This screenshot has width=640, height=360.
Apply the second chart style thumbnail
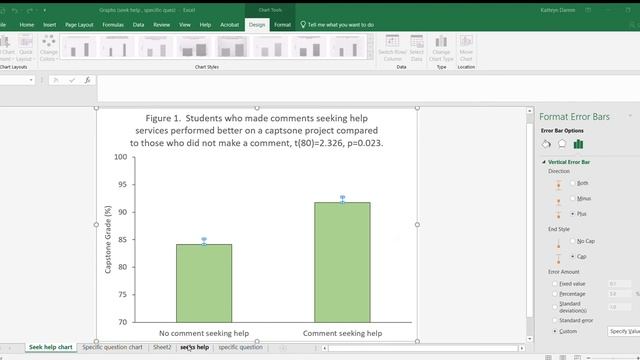pyautogui.click(x=117, y=47)
